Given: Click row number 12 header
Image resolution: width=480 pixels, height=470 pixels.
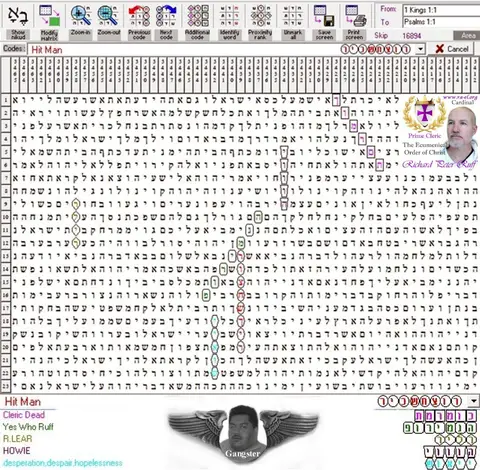Looking at the screenshot, I should 5,243.
